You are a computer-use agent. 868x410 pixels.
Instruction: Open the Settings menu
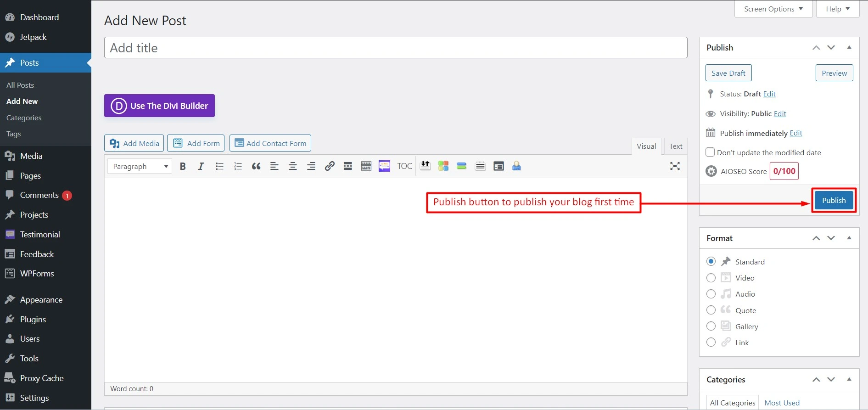pyautogui.click(x=45, y=398)
